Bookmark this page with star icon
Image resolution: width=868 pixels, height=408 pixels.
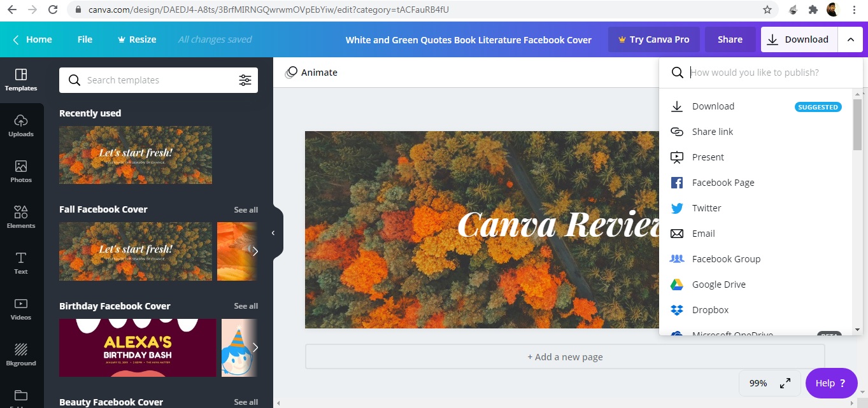(x=767, y=10)
